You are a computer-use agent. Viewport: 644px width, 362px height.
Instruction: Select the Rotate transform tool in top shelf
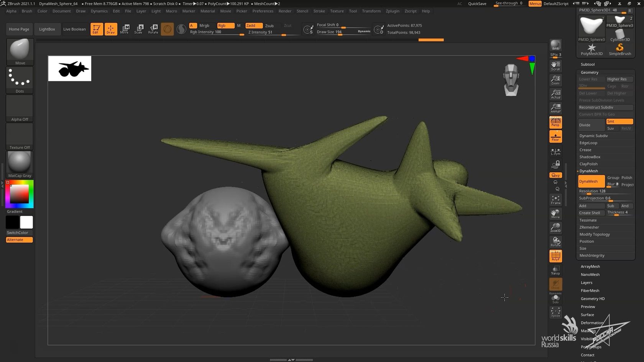(x=153, y=29)
